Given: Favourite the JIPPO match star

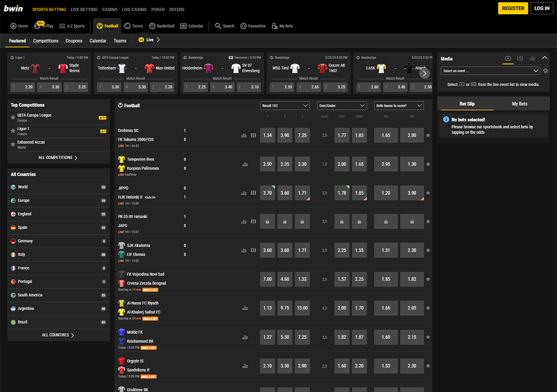Looking at the screenshot, I should (428, 193).
